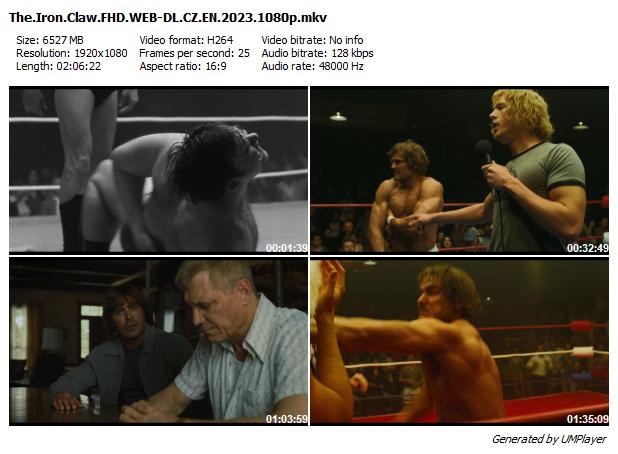Click Frames per second: 25 label

pyautogui.click(x=195, y=53)
